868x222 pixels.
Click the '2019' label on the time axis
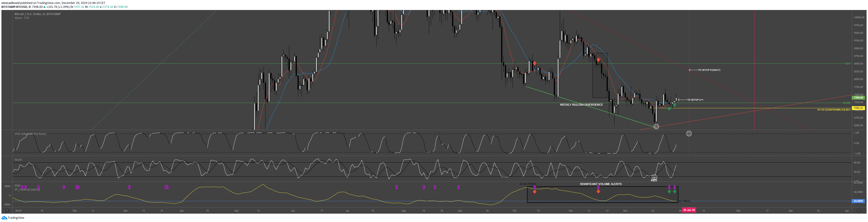point(18,211)
